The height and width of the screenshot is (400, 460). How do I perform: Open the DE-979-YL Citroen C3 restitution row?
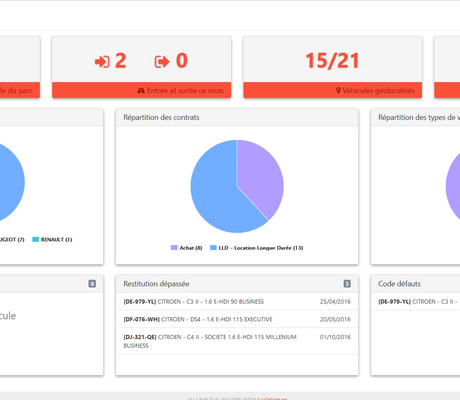pyautogui.click(x=237, y=302)
